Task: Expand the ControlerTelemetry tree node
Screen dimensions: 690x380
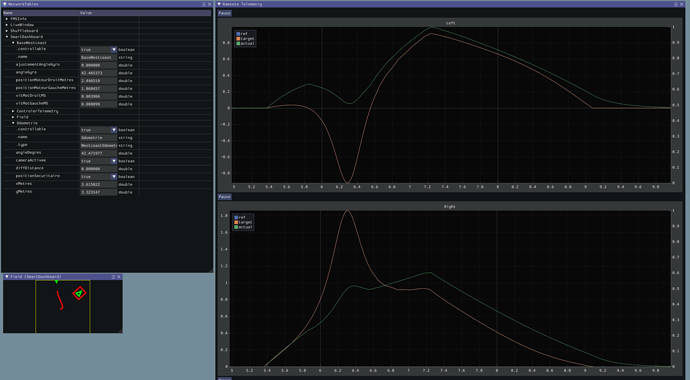Action: click(x=13, y=111)
